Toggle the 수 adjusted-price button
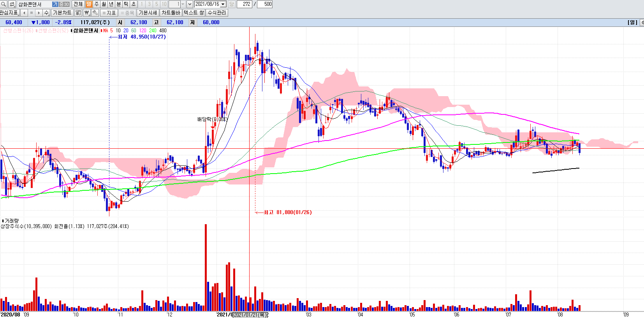 [x=46, y=13]
